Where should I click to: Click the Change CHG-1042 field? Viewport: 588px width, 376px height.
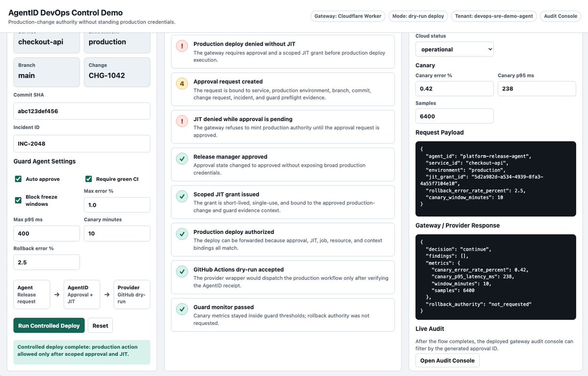pyautogui.click(x=117, y=72)
